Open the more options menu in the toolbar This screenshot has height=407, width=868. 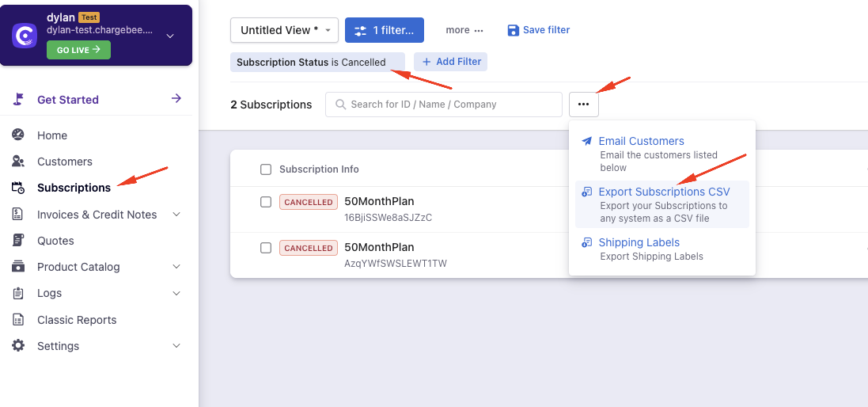(x=464, y=30)
